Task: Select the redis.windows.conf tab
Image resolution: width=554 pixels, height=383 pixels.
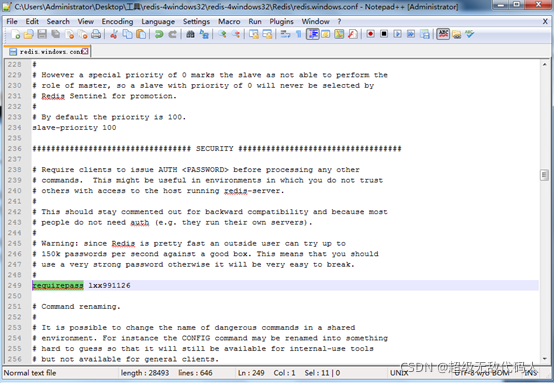Action: [46, 52]
